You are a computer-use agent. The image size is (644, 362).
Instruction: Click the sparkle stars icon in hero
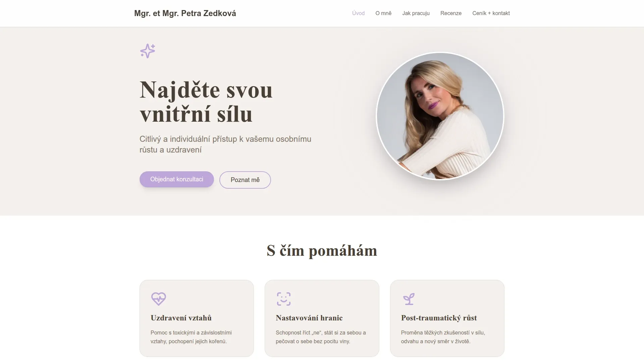[x=148, y=51]
